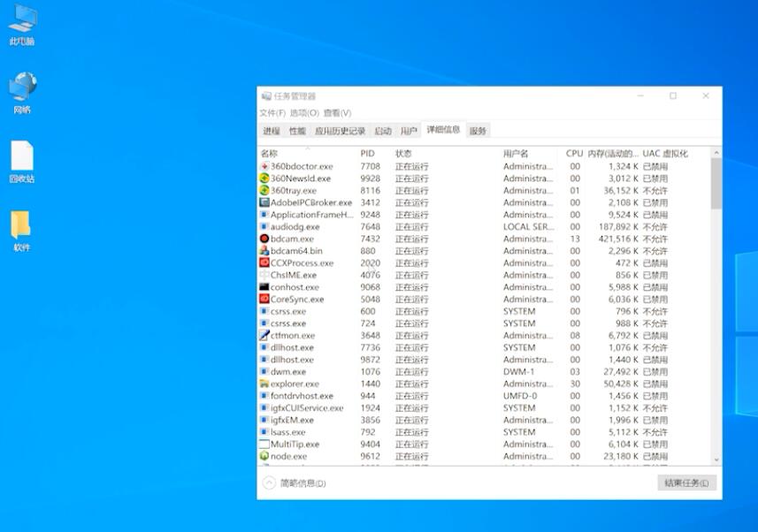
Task: Select the dwm.exe process row
Action: (485, 371)
